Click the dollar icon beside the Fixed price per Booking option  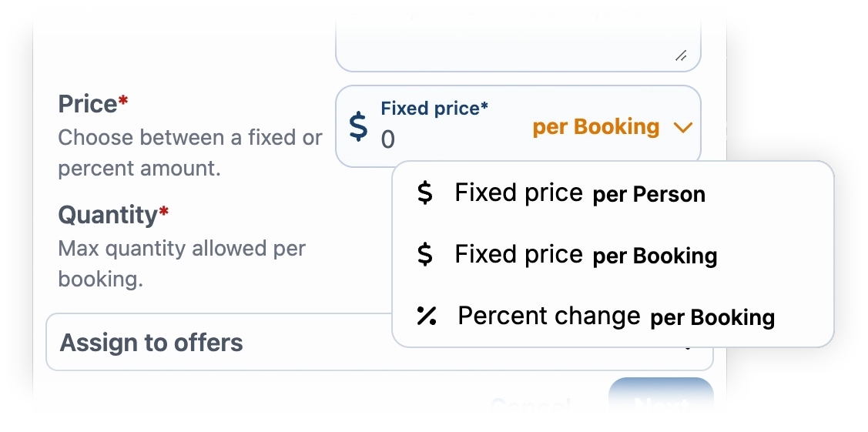point(424,255)
